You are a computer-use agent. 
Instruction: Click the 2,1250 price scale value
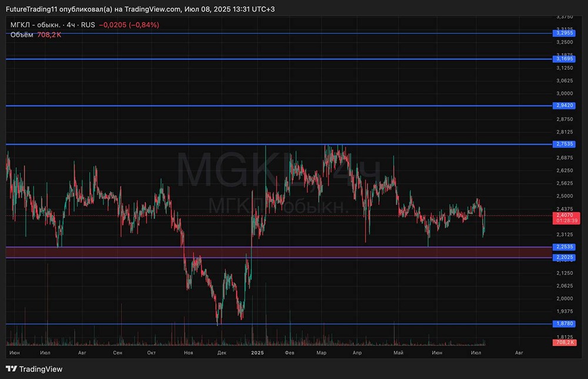click(564, 273)
